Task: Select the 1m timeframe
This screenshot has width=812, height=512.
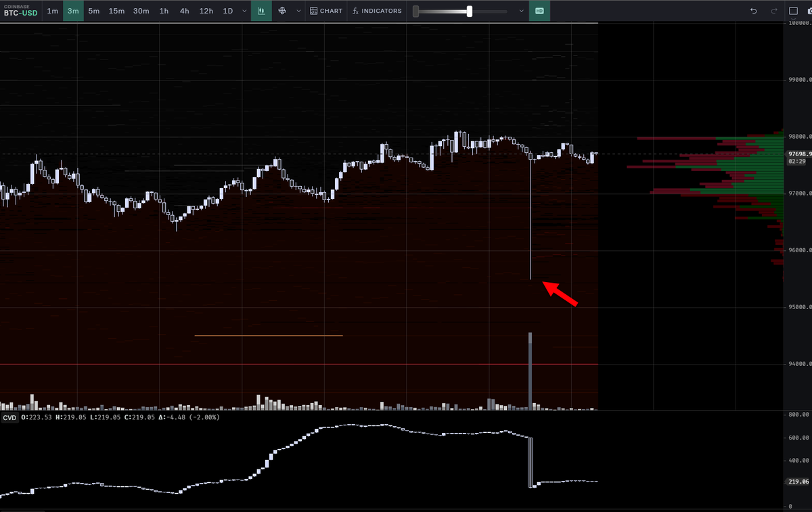Action: tap(53, 11)
